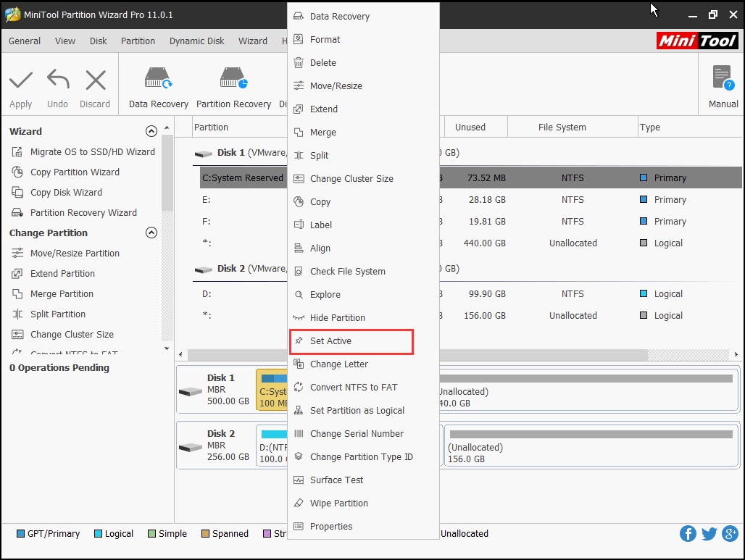
Task: Sort by the Type column header
Action: [x=690, y=127]
